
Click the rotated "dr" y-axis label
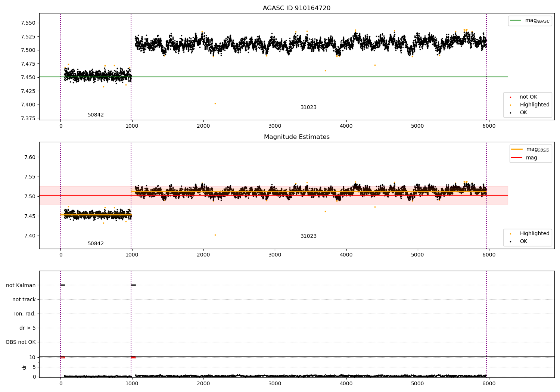24,367
